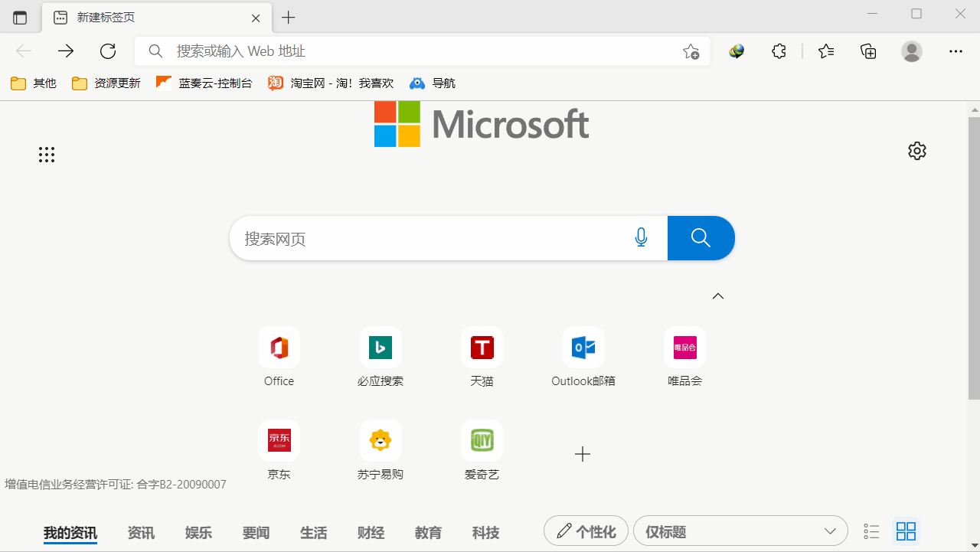The width and height of the screenshot is (980, 552).
Task: Add page to favorites star icon
Action: coord(691,51)
